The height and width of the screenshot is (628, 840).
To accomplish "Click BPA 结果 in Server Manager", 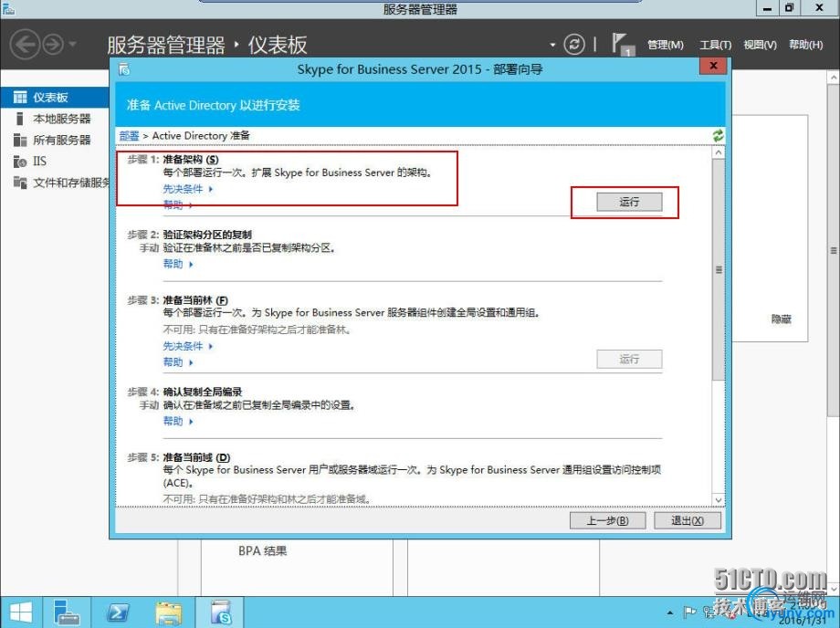I will [x=263, y=551].
